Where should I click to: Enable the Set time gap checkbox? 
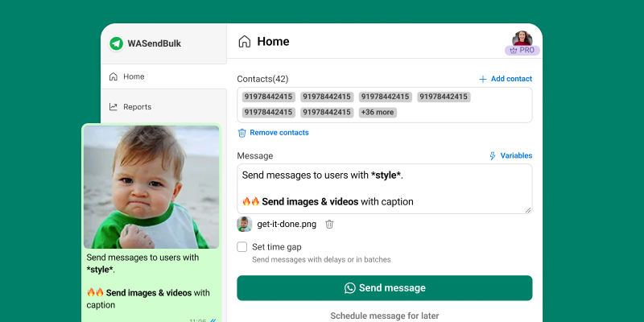click(x=242, y=247)
